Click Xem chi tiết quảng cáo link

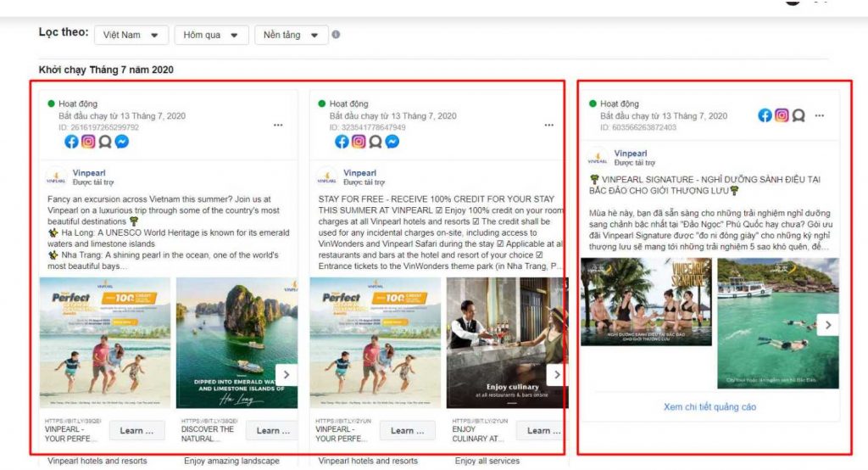[x=709, y=407]
